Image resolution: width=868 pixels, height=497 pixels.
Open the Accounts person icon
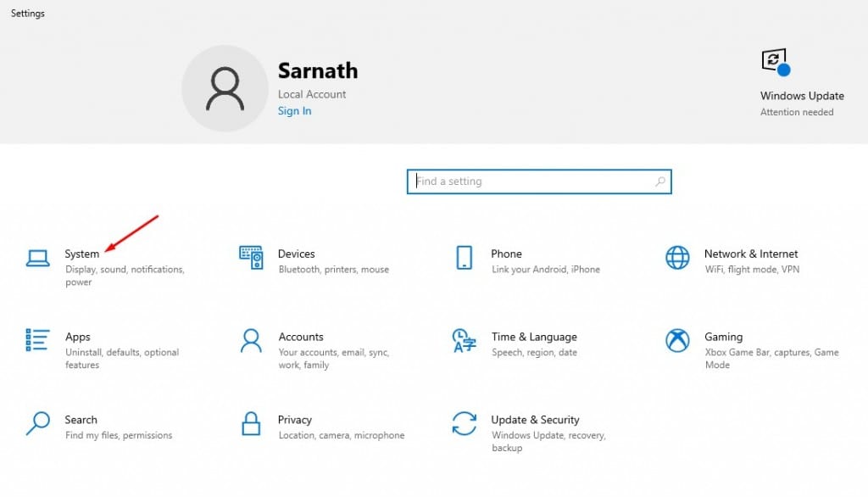251,340
